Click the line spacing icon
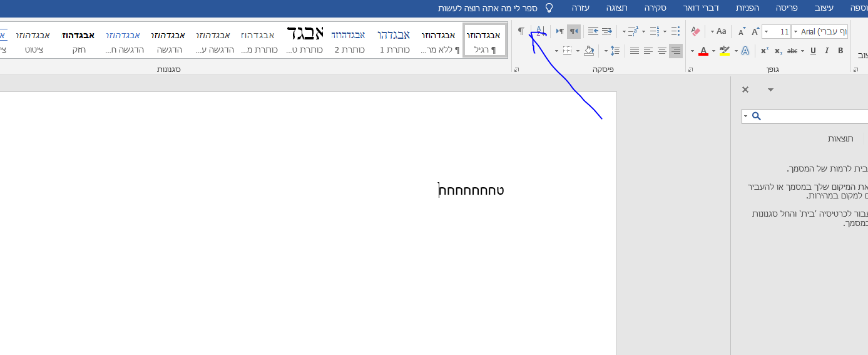 click(x=615, y=51)
